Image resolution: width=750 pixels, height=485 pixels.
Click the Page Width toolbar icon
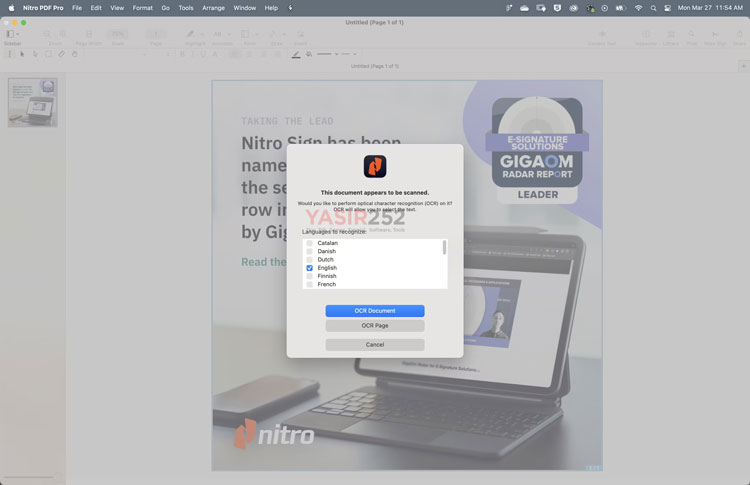[x=89, y=34]
